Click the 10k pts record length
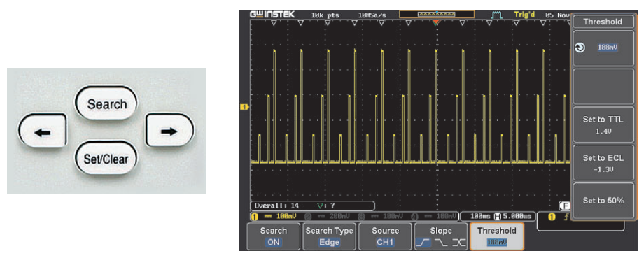644x258 pixels. pyautogui.click(x=325, y=15)
